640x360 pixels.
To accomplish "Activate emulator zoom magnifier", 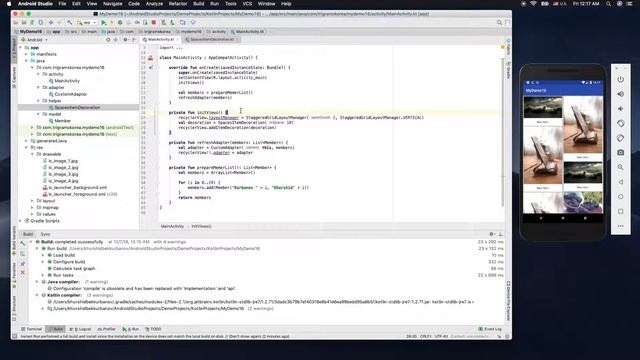I will pos(620,167).
